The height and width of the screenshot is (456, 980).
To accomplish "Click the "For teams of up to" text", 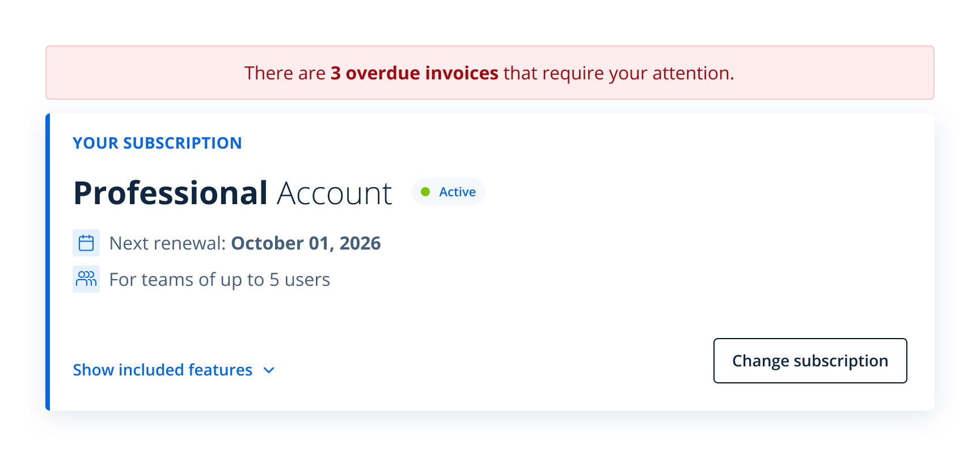I will 187,280.
